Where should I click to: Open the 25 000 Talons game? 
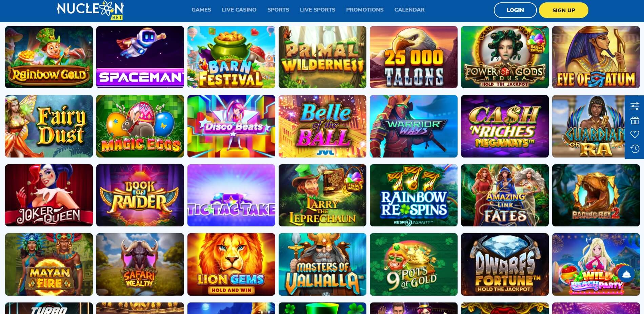point(414,57)
